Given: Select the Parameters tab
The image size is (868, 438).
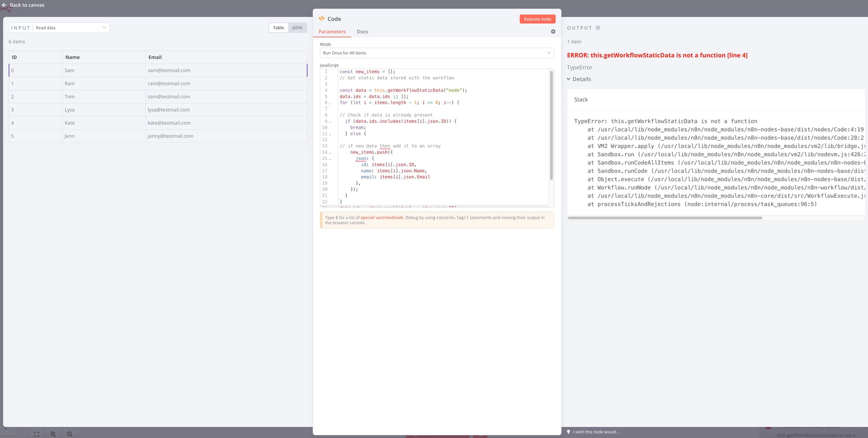Looking at the screenshot, I should [x=332, y=32].
